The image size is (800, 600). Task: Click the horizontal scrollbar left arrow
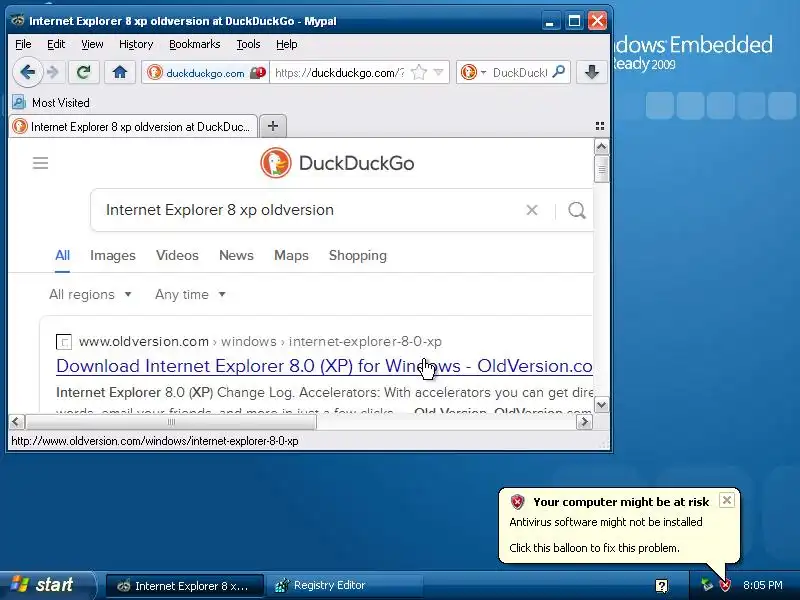(x=16, y=422)
